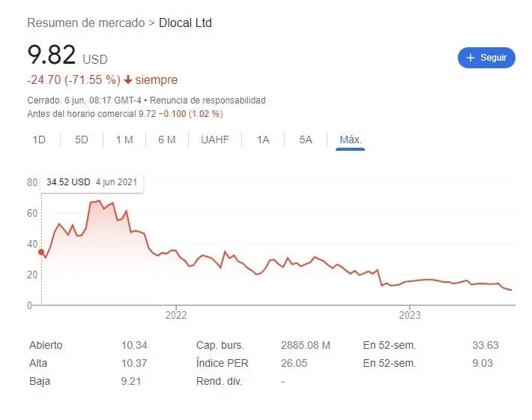Click the plus icon in Seguir button
This screenshot has width=532, height=420.
tap(471, 58)
